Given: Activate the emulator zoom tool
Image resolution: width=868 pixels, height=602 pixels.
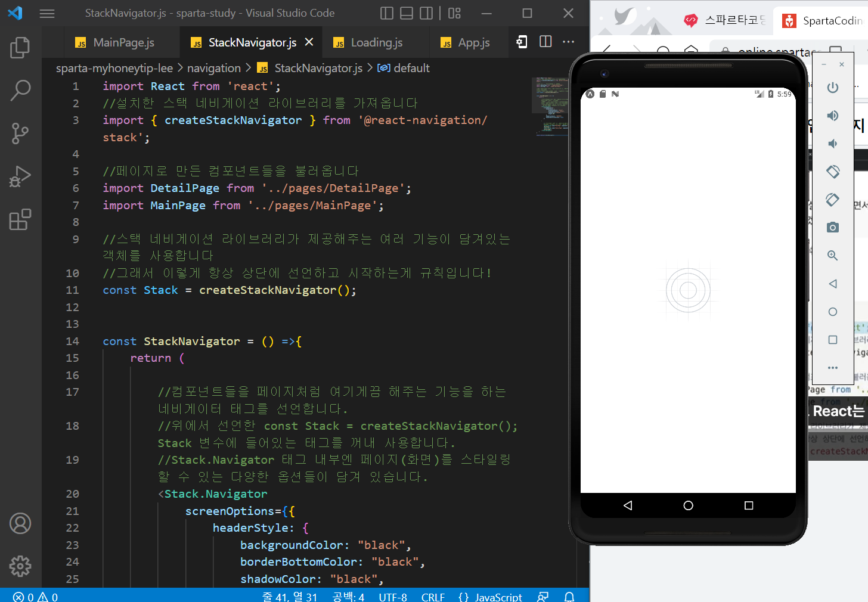Looking at the screenshot, I should tap(833, 256).
